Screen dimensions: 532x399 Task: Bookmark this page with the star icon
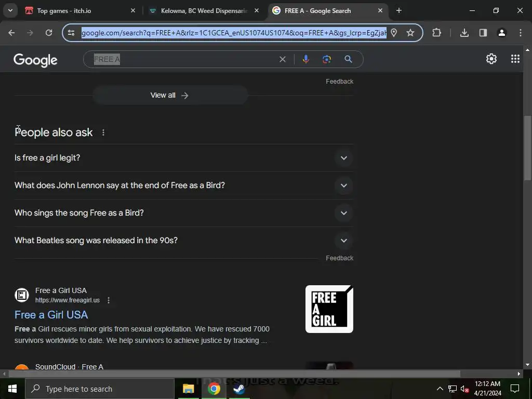tap(410, 33)
